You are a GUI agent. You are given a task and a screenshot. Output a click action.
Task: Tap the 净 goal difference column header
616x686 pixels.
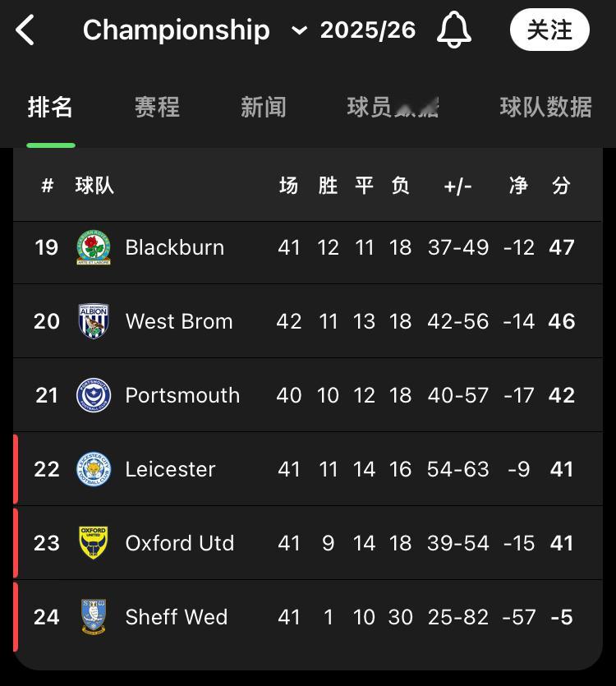point(518,186)
